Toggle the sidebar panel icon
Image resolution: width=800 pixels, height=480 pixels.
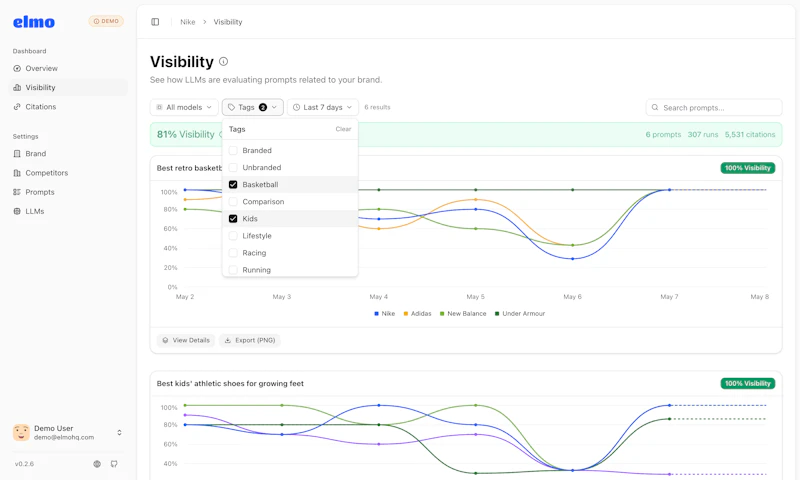155,22
